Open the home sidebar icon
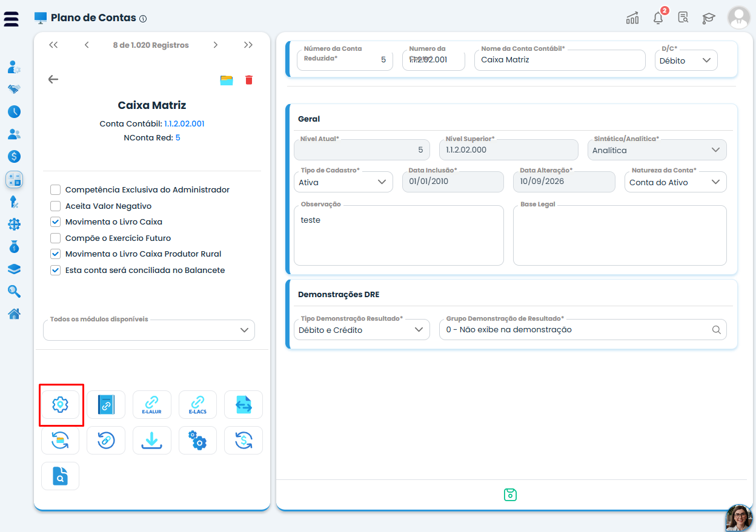756x532 pixels. [x=15, y=314]
